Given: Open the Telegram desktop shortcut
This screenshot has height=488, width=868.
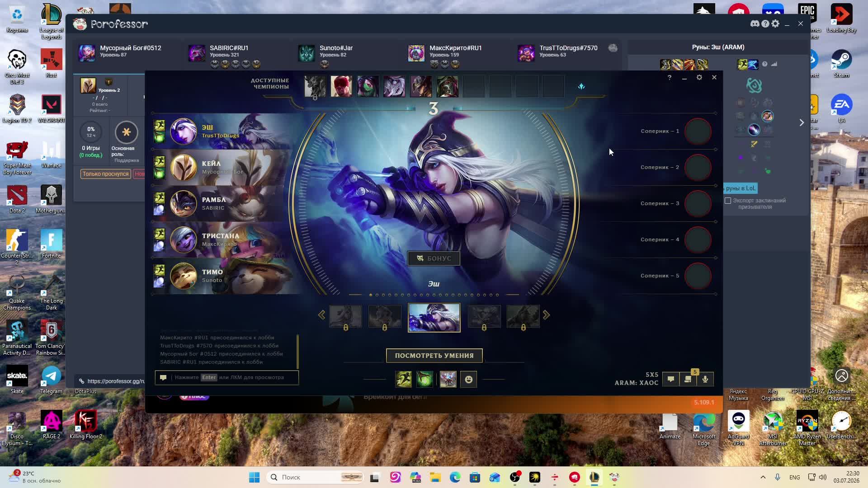Looking at the screenshot, I should tap(51, 380).
